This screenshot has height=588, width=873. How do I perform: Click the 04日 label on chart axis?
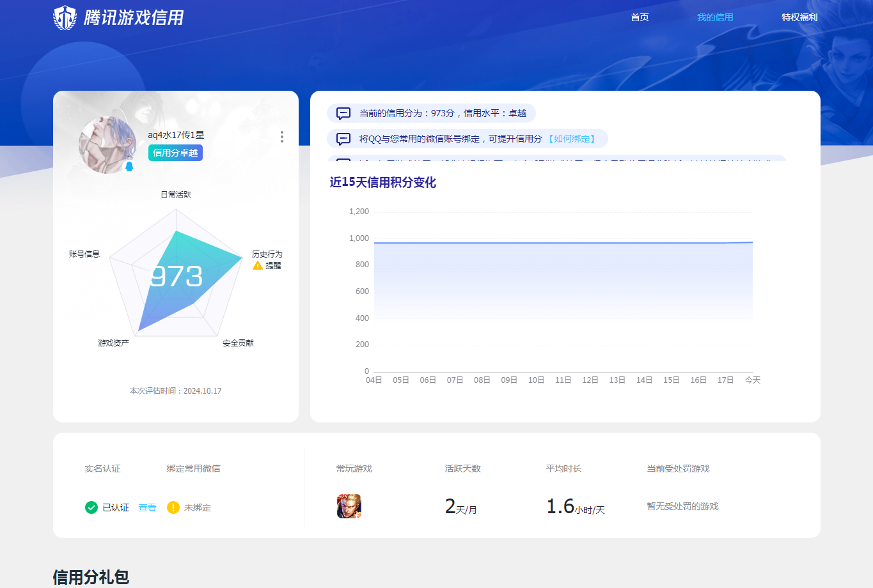coord(374,380)
